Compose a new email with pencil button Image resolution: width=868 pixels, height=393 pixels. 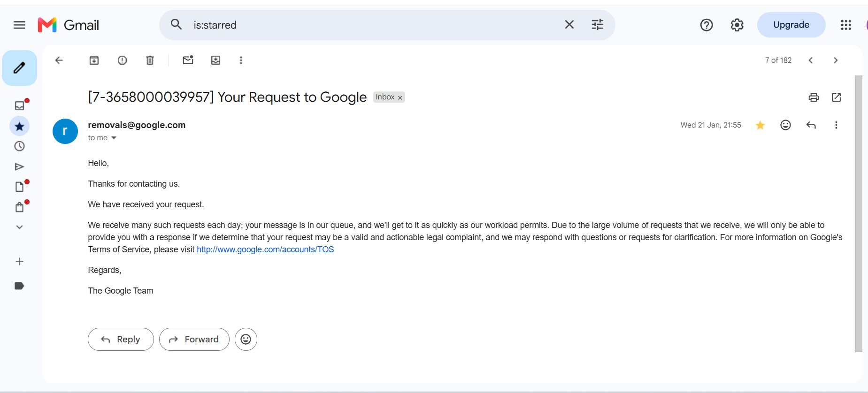[x=19, y=68]
